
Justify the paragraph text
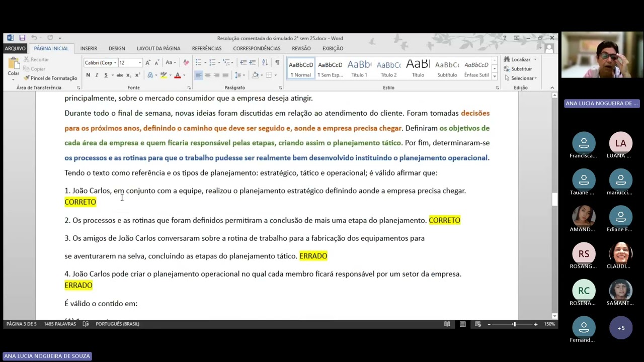click(x=225, y=75)
